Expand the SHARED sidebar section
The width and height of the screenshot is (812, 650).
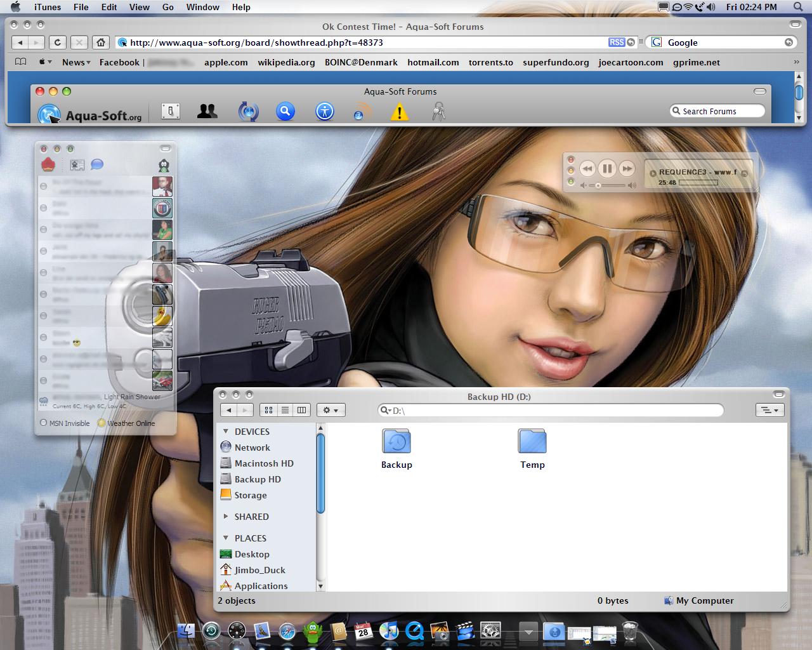click(225, 517)
